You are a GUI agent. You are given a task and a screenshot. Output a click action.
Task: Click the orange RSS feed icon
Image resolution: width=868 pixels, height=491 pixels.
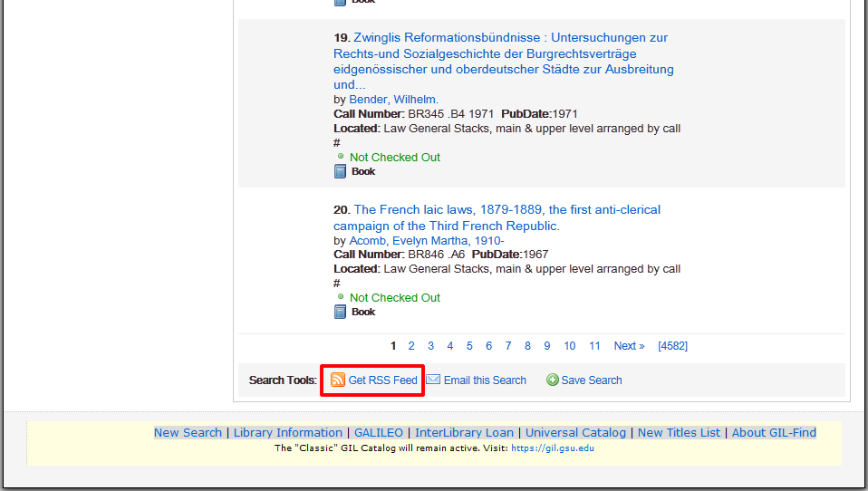coord(338,380)
